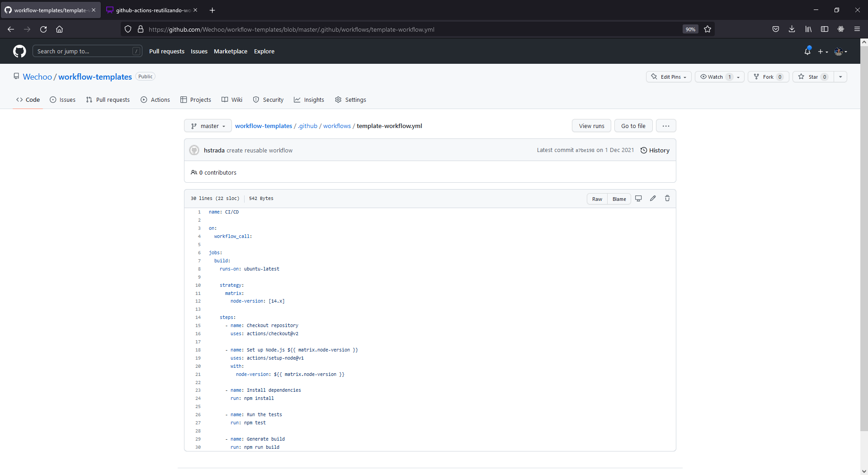Open file in GitHub Desktop icon
Screen dimensions: 868x475
[x=638, y=199]
